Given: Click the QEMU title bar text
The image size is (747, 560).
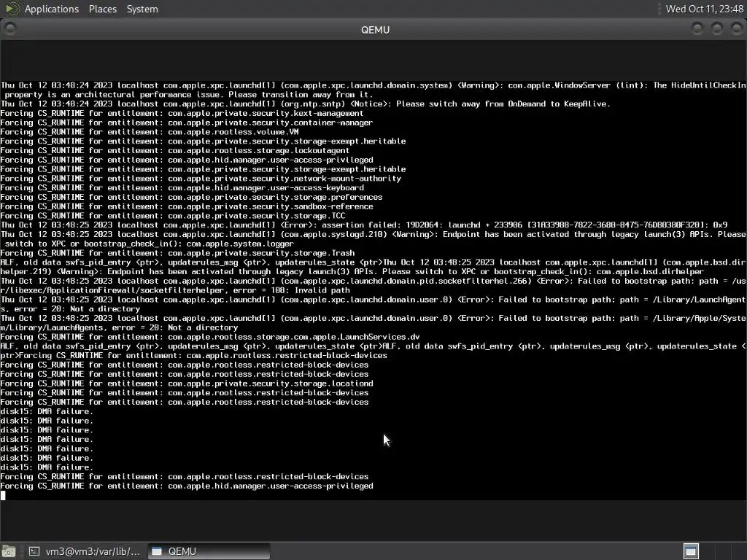Looking at the screenshot, I should 376,30.
